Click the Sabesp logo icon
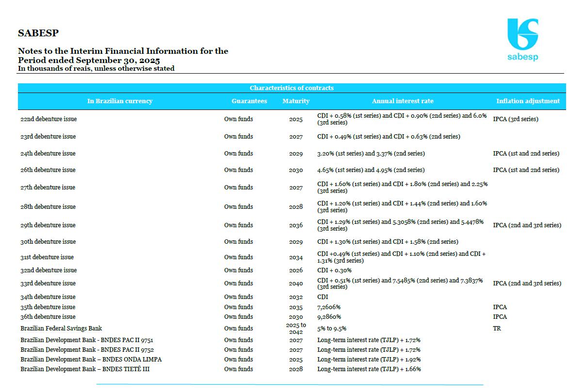 (x=522, y=39)
